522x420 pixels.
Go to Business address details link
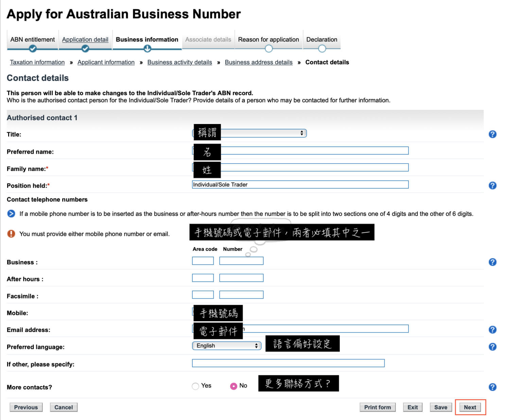(x=258, y=62)
